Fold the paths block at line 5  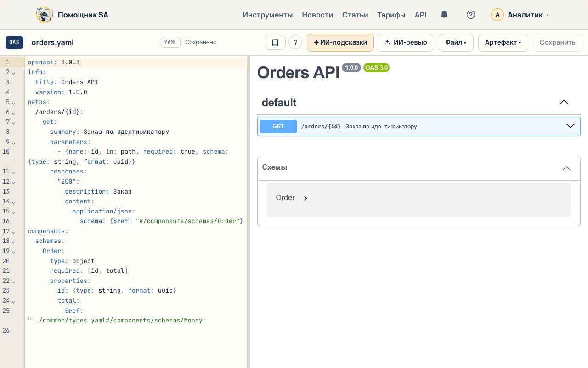pyautogui.click(x=13, y=103)
